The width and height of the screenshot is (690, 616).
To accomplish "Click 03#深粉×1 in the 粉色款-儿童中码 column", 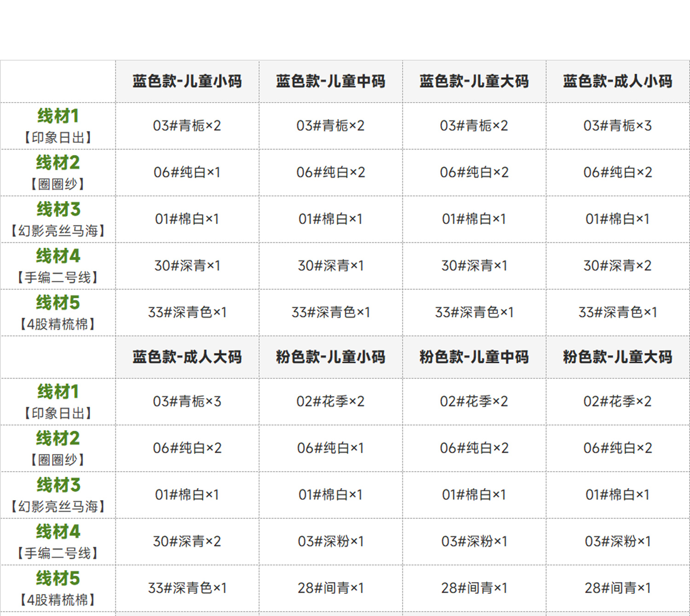I will coord(474,541).
